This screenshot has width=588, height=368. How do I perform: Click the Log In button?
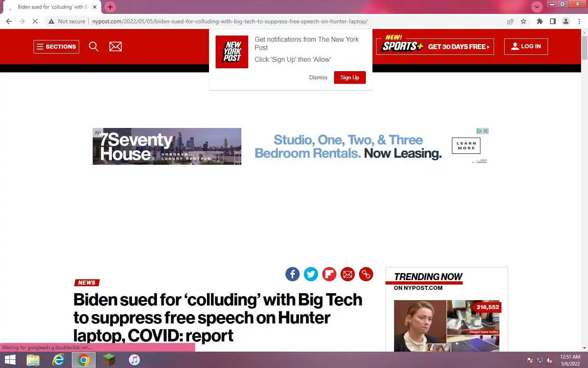point(526,46)
